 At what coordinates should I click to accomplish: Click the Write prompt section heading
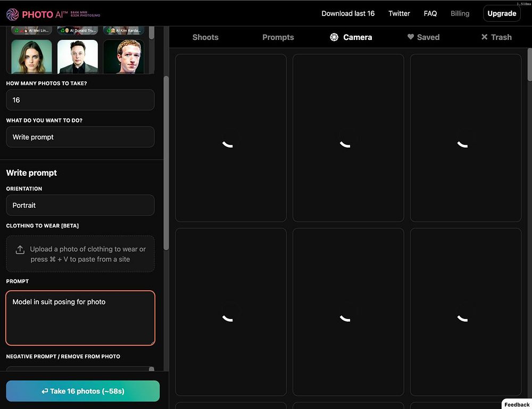[31, 173]
